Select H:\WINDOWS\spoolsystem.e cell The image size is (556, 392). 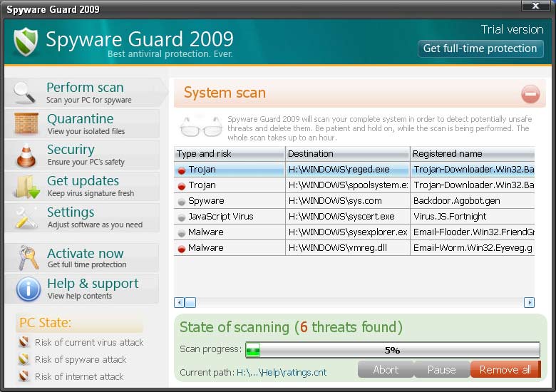click(x=348, y=185)
